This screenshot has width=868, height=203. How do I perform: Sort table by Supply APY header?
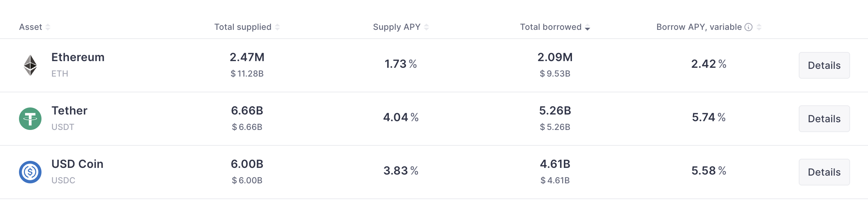click(x=397, y=27)
